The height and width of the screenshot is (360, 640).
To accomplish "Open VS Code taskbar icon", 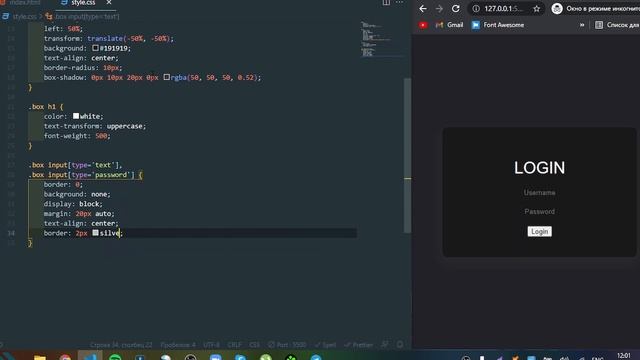I will [x=90, y=356].
